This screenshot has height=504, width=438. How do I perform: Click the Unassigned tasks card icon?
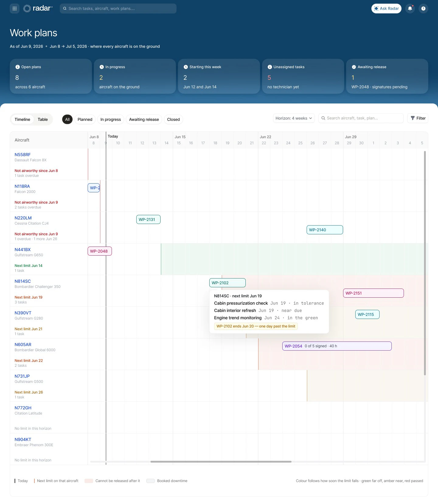(269, 67)
